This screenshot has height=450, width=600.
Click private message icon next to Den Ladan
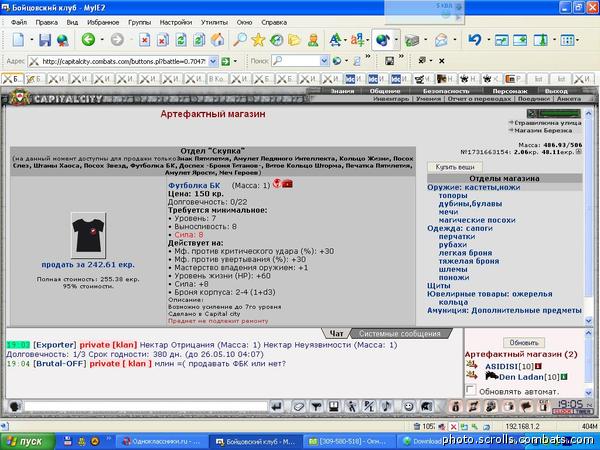point(472,375)
